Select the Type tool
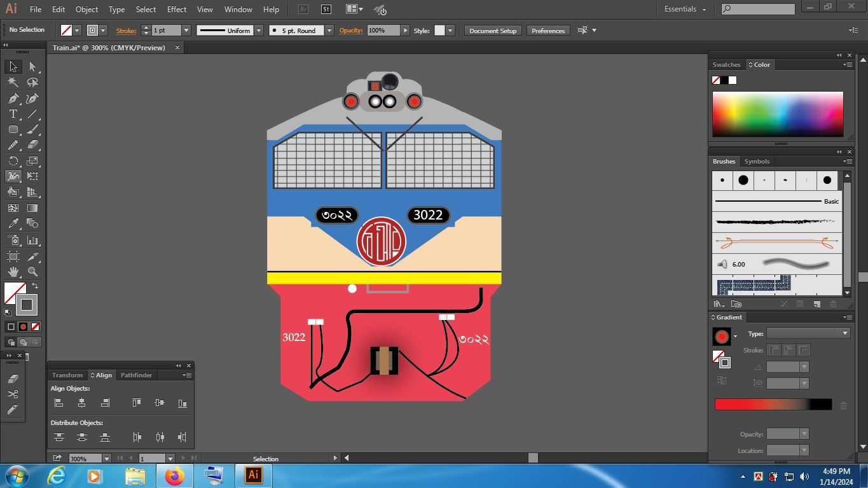This screenshot has height=488, width=868. (x=13, y=114)
